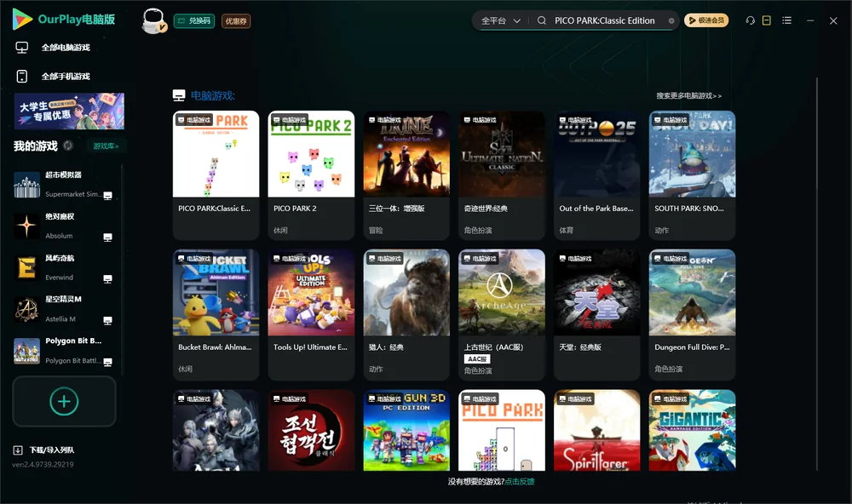Add a new game with plus button
852x504 pixels.
click(64, 401)
